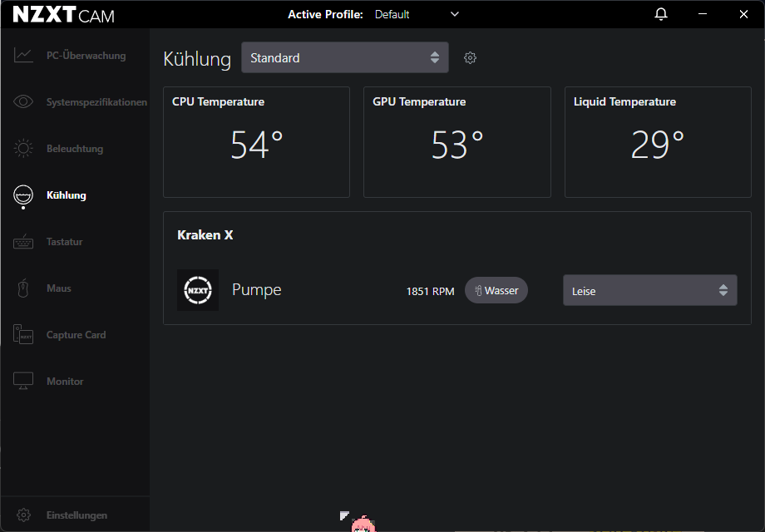Image resolution: width=765 pixels, height=532 pixels.
Task: Click the Pumpe label
Action: click(x=257, y=289)
